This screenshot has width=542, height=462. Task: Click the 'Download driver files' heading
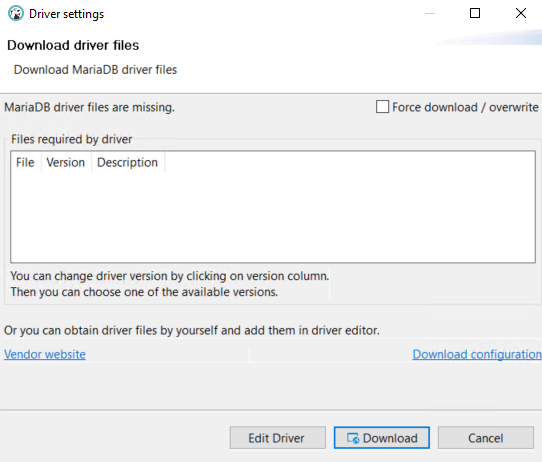click(x=73, y=45)
